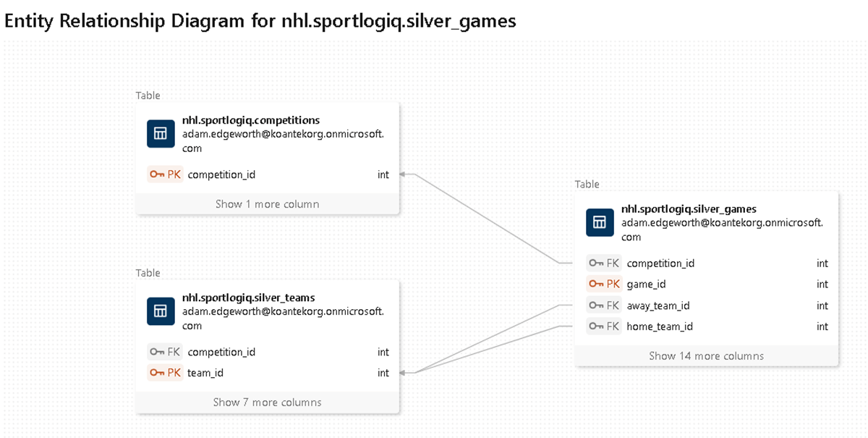This screenshot has width=868, height=438.
Task: Click FK key icon for silver_teams competition_id
Action: coord(157,352)
